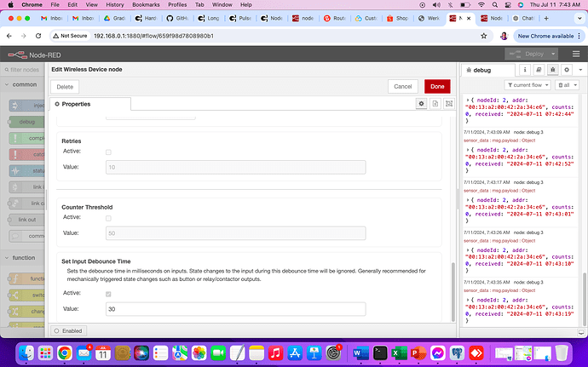Viewport: 588px width, 367px height.
Task: Click the red Done button
Action: click(x=437, y=86)
